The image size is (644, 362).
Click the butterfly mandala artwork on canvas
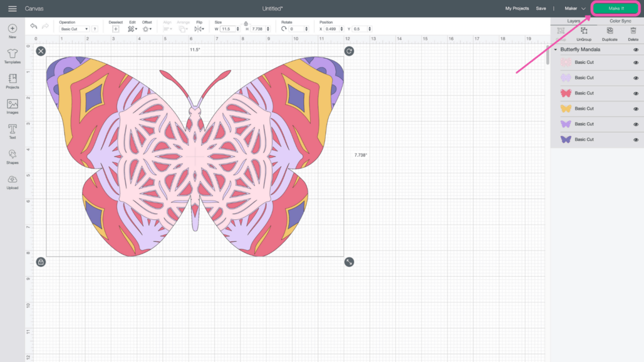pyautogui.click(x=195, y=156)
